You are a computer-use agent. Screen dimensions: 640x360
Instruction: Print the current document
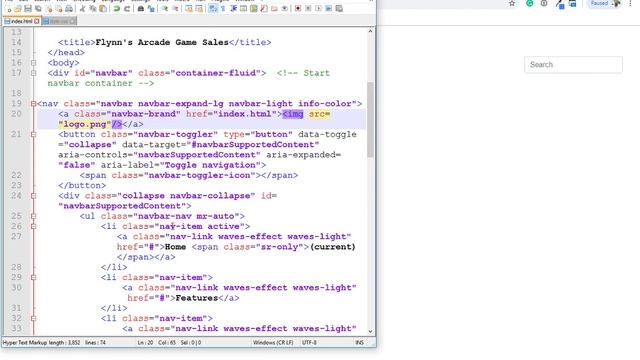click(x=69, y=9)
